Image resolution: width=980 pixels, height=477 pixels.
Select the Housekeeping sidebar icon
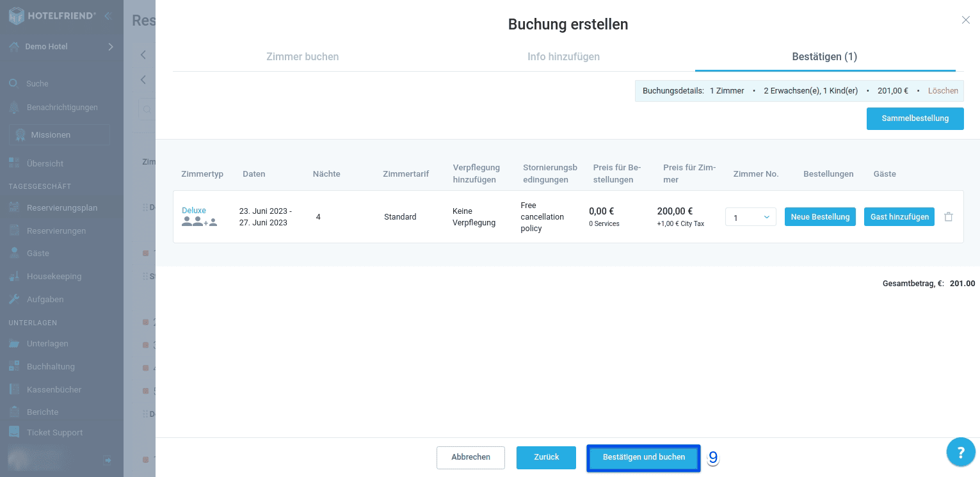pos(13,276)
